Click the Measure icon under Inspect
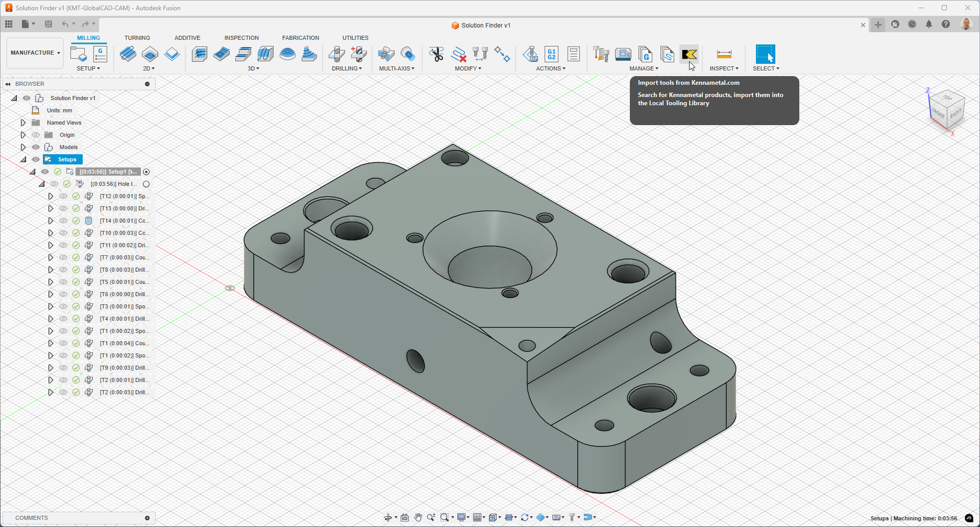 click(x=724, y=54)
